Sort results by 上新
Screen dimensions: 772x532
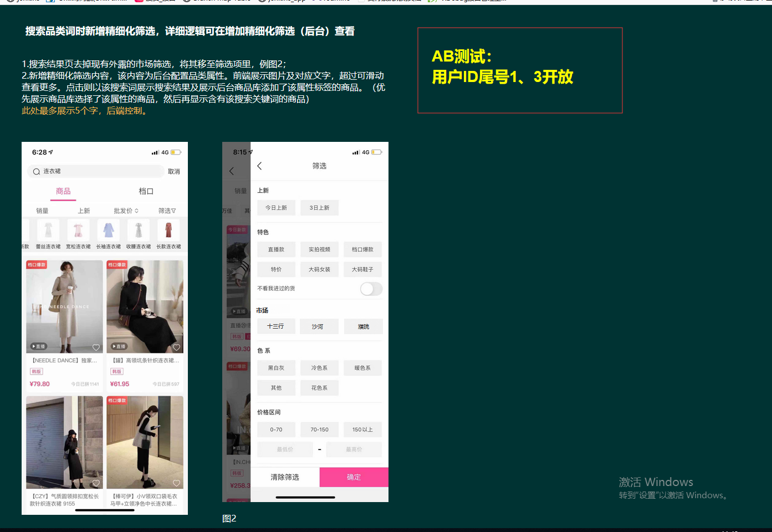click(x=84, y=211)
